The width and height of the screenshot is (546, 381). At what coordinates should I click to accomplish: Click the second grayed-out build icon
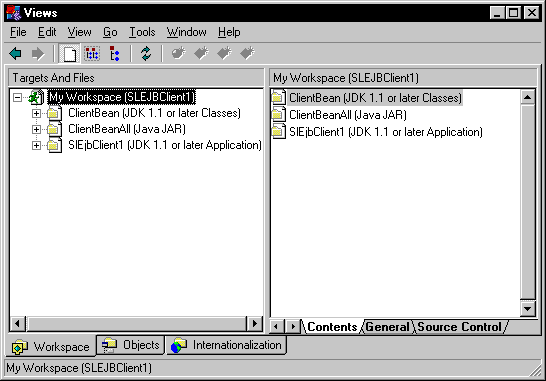tap(201, 53)
